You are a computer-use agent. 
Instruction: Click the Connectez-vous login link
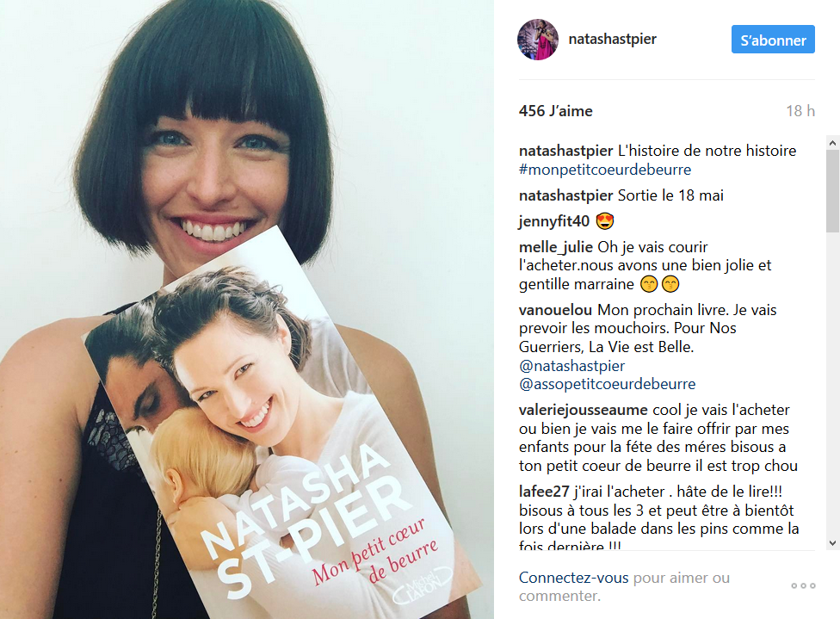[573, 578]
